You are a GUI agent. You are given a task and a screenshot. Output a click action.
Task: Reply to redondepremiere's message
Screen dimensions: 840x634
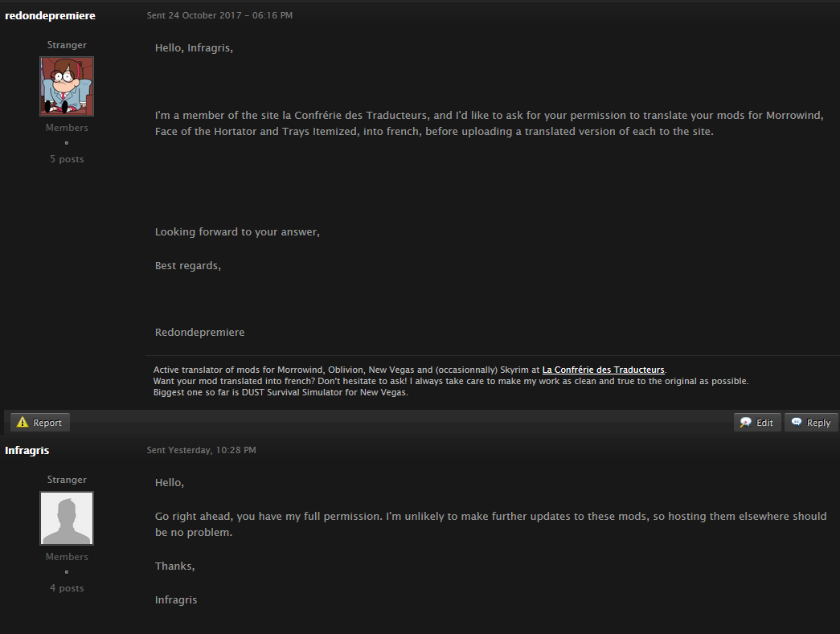811,423
